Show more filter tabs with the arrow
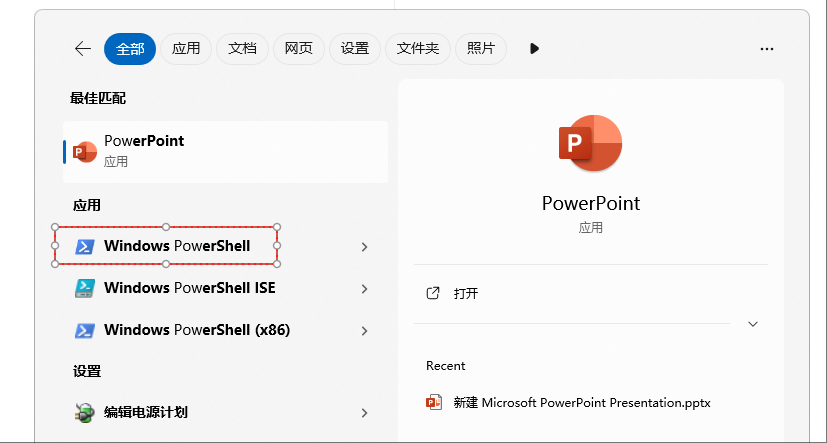827x443 pixels. (534, 48)
